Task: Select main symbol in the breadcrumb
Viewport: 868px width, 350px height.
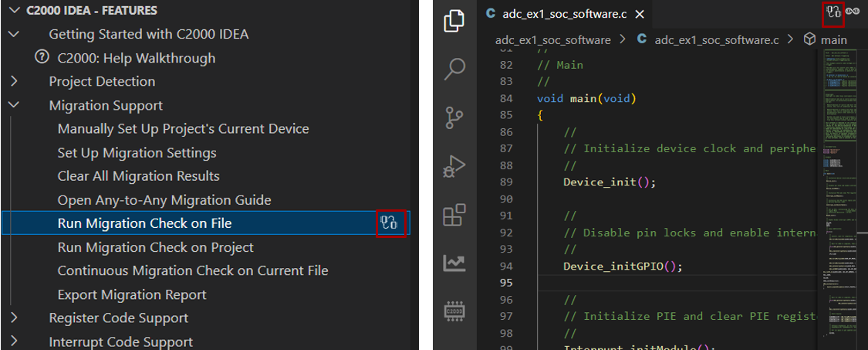Action: (833, 39)
